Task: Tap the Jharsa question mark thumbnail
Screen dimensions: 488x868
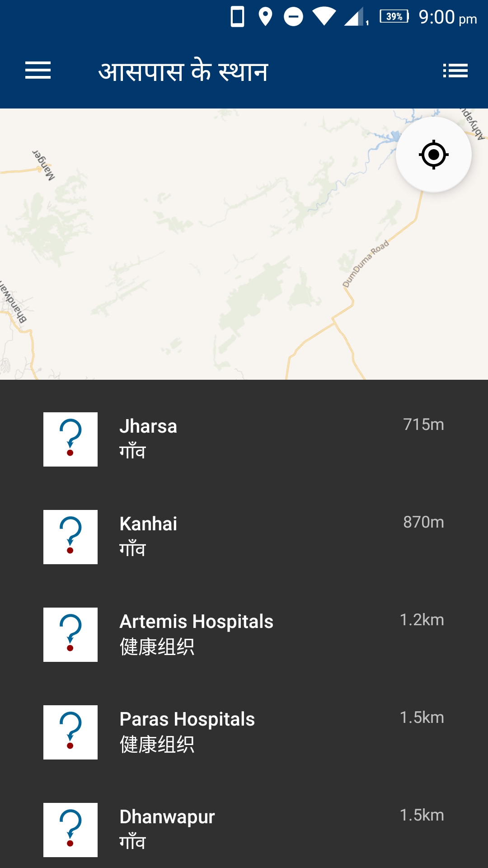Action: (70, 439)
